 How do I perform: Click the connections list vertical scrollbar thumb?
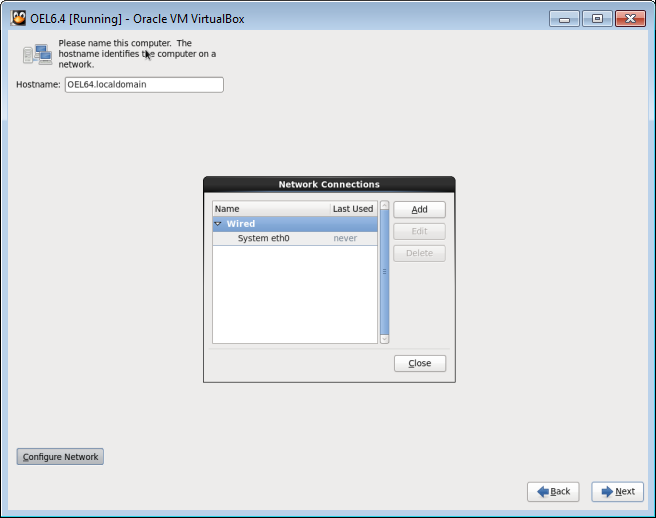[384, 272]
